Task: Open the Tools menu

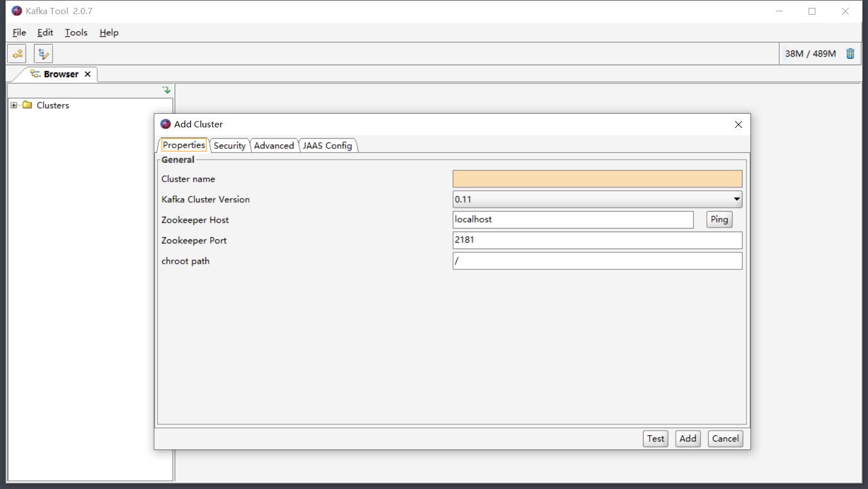Action: click(76, 32)
